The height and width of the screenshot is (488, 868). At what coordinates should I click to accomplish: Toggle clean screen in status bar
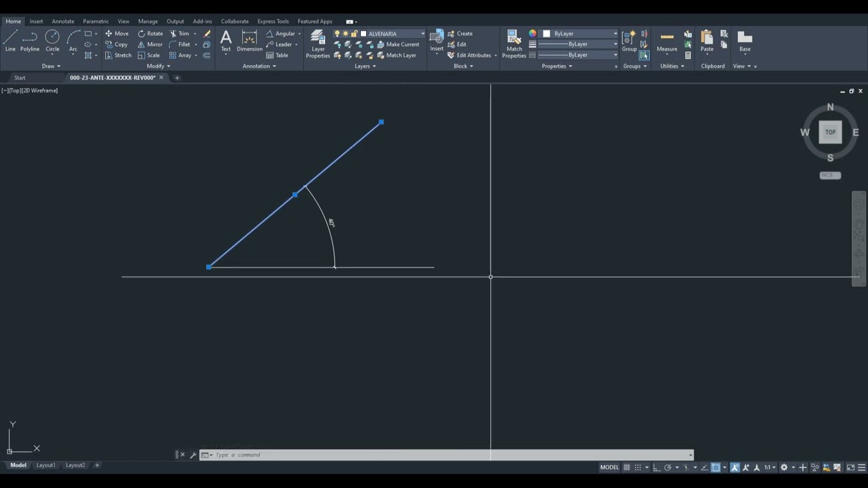click(x=850, y=467)
